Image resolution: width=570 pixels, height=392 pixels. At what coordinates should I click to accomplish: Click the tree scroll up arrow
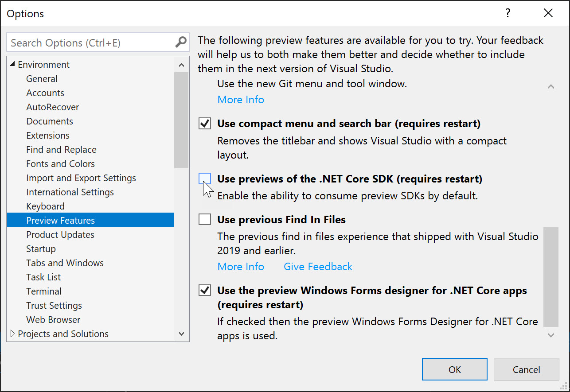(181, 65)
